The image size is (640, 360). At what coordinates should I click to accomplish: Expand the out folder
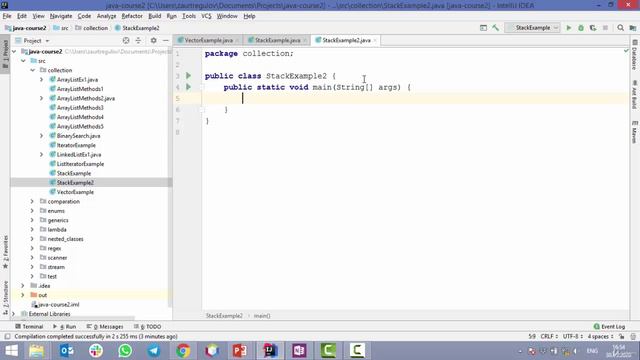coord(23,295)
